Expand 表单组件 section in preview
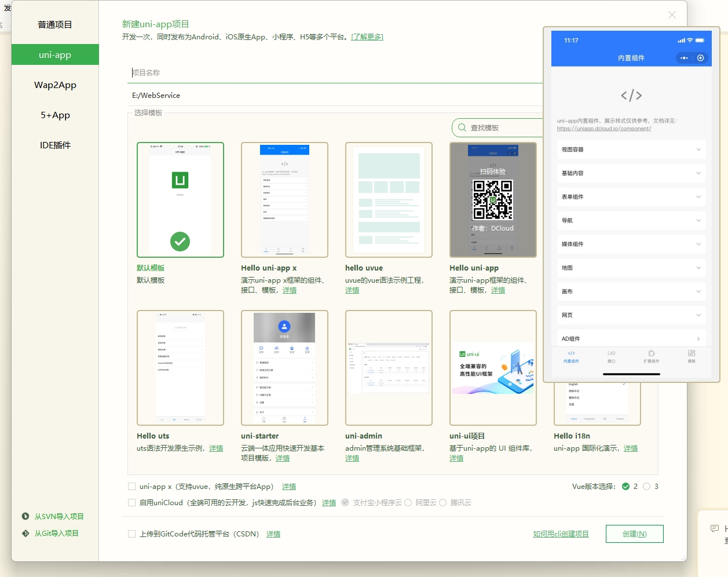Image resolution: width=728 pixels, height=577 pixels. pos(631,197)
